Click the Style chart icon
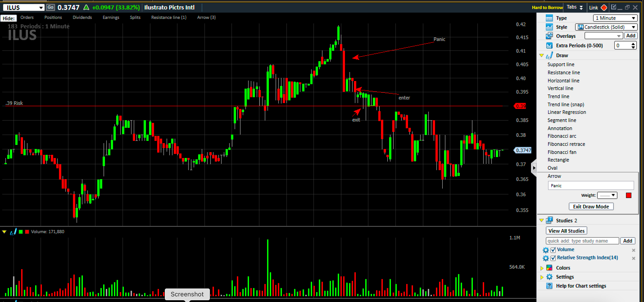This screenshot has width=644, height=302. click(x=549, y=27)
